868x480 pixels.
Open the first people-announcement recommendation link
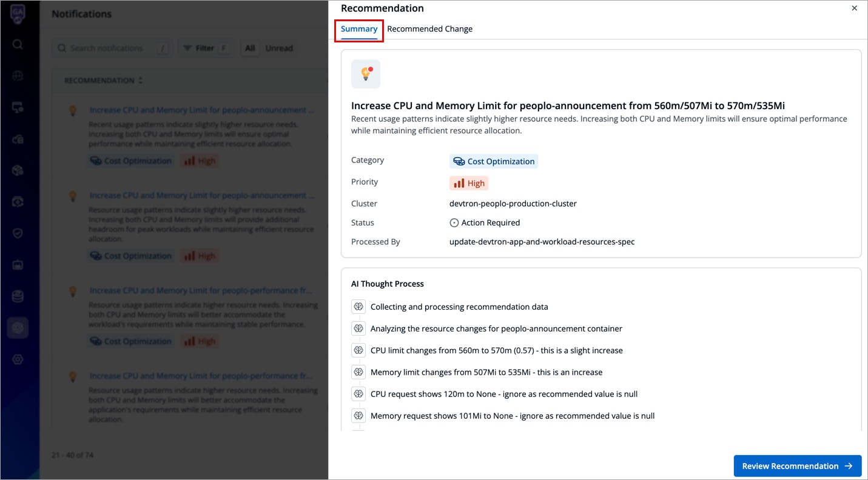click(201, 110)
